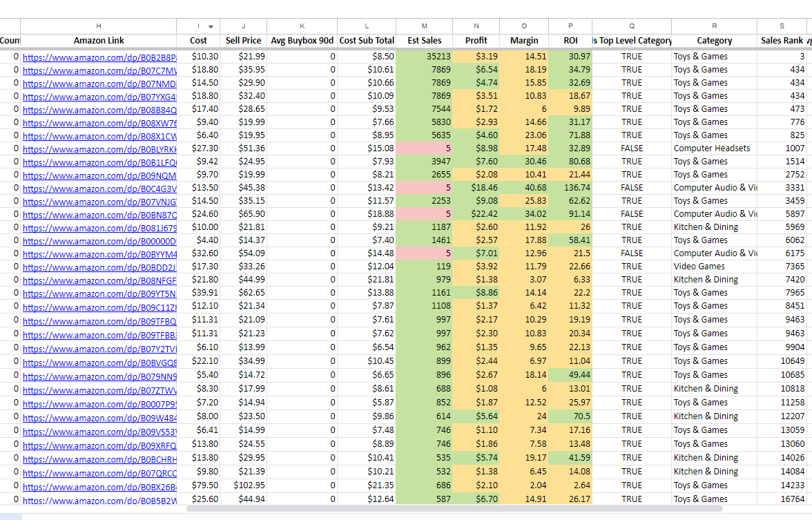This screenshot has width=812, height=520.
Task: Click the horizontal scrollbar below the sheet
Action: (x=454, y=508)
